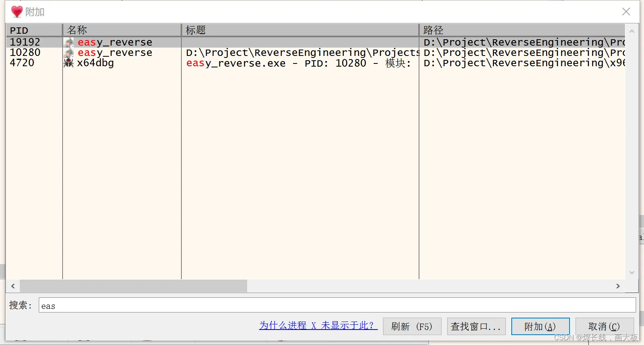The height and width of the screenshot is (345, 644).
Task: Click the horizontal scrollbar right arrow
Action: tap(618, 286)
